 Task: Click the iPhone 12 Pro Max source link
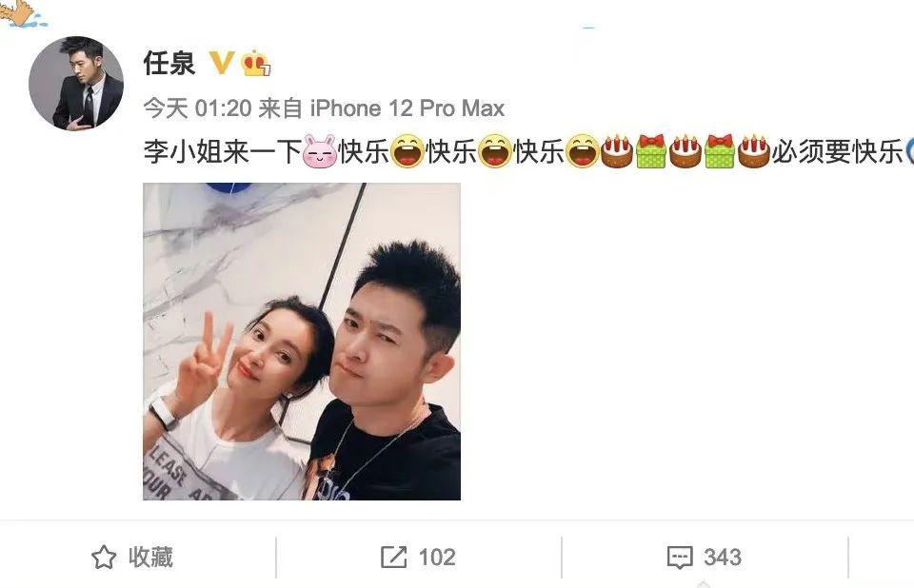[x=407, y=108]
